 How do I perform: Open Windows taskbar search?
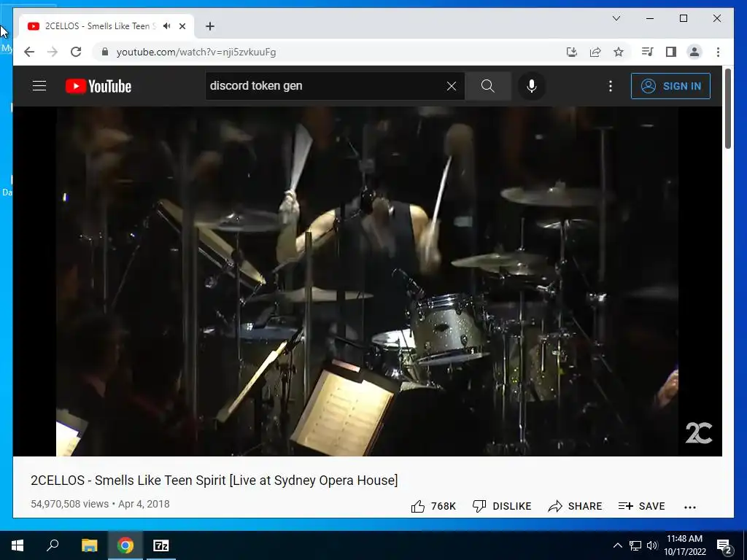(53, 545)
